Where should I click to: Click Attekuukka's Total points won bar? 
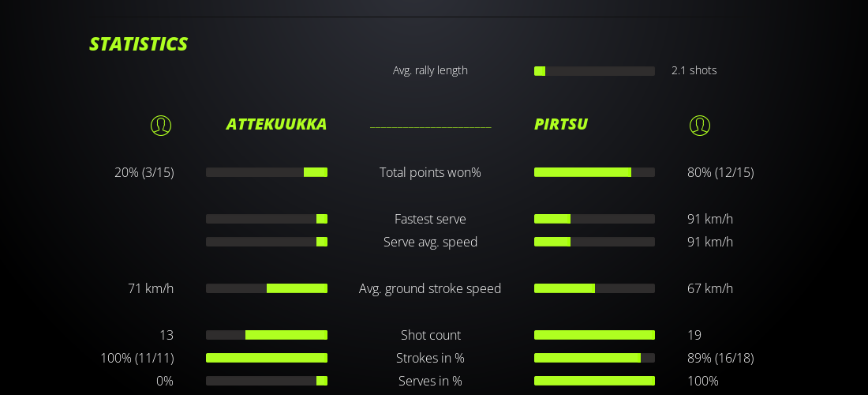point(267,172)
